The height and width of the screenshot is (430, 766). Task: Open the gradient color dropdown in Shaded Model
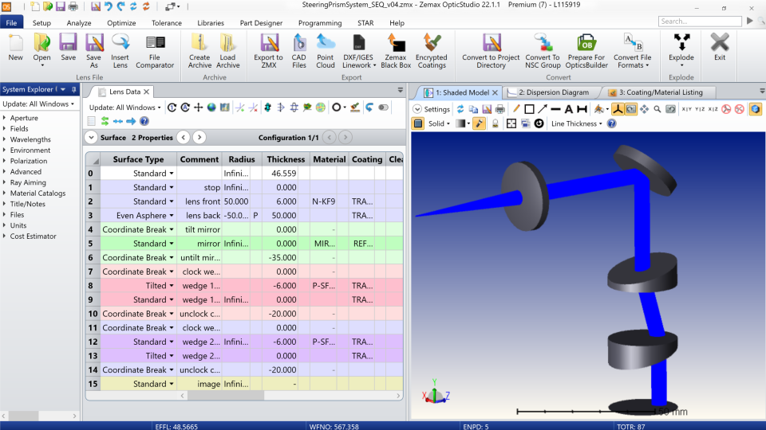pos(463,124)
